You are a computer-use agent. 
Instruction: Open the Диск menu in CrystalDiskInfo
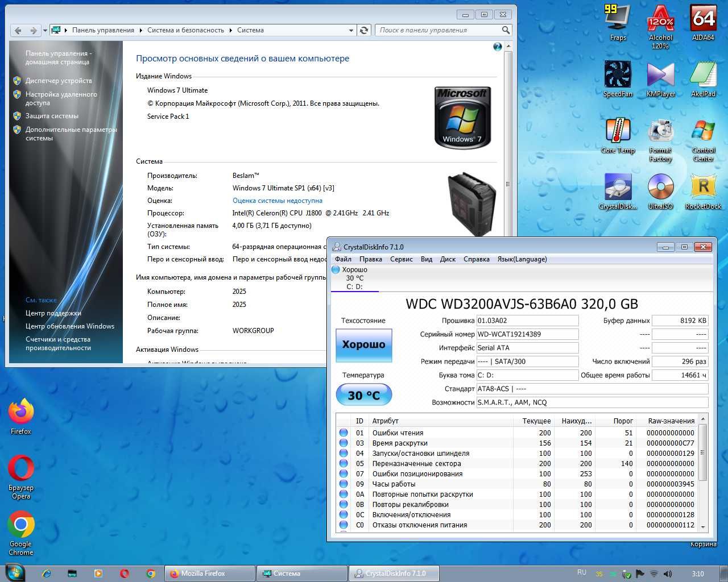point(448,259)
